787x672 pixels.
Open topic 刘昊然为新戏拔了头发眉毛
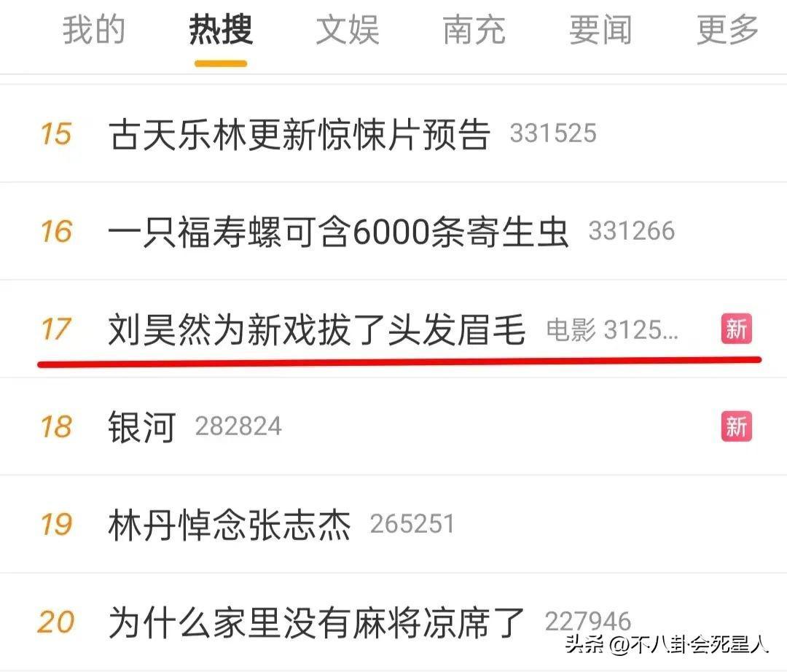tap(317, 329)
